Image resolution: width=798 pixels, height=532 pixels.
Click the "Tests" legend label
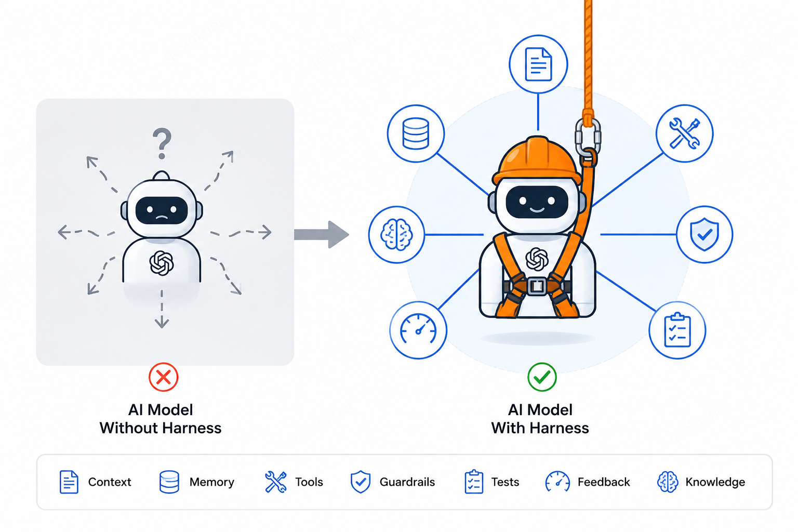pyautogui.click(x=506, y=482)
